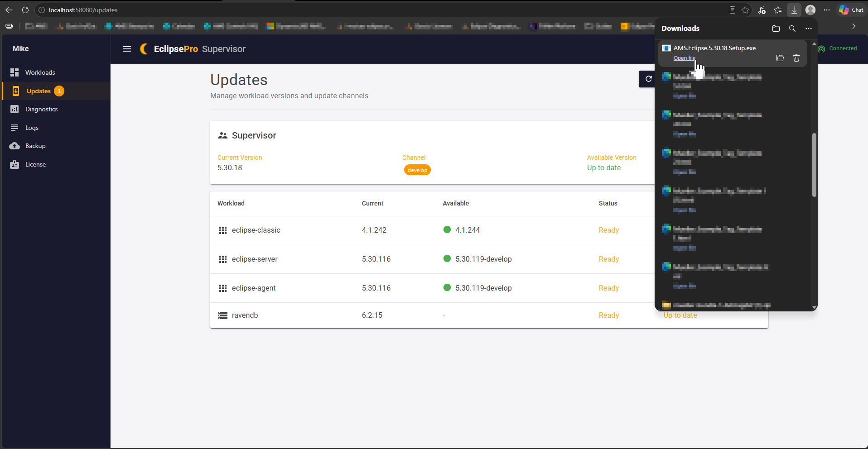Open downloads folder icon in Downloads header
This screenshot has height=449, width=868.
(x=776, y=29)
